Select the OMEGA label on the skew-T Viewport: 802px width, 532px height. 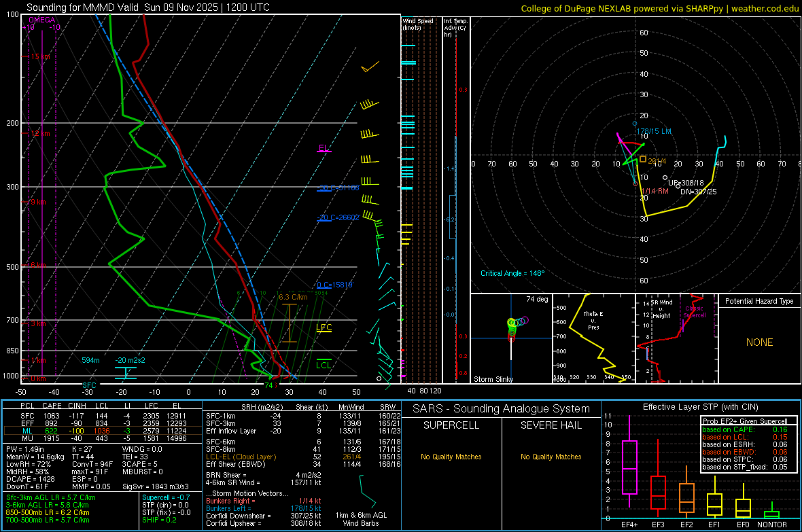click(x=42, y=20)
